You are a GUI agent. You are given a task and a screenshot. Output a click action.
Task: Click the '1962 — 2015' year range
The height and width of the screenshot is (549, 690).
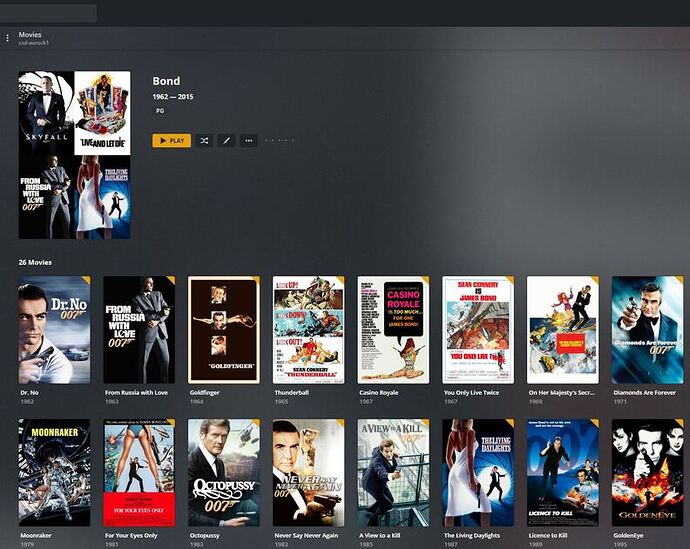(x=173, y=97)
